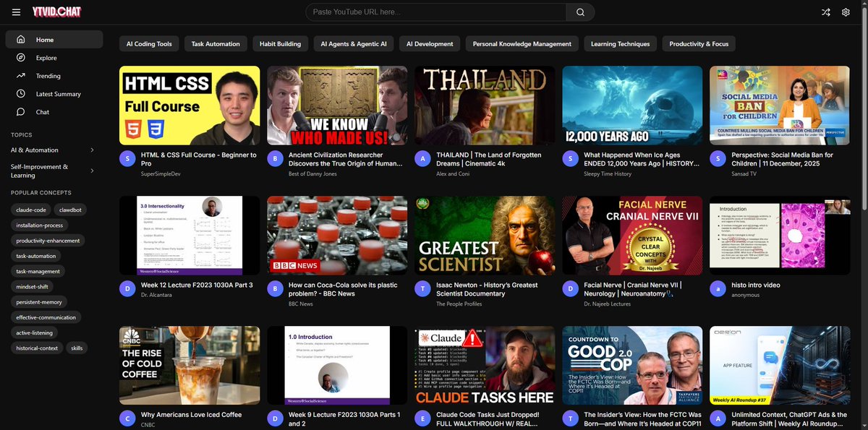Open the Weekly AI Roundup #37 thumbnail
Viewport: 868px width, 430px height.
(780, 365)
